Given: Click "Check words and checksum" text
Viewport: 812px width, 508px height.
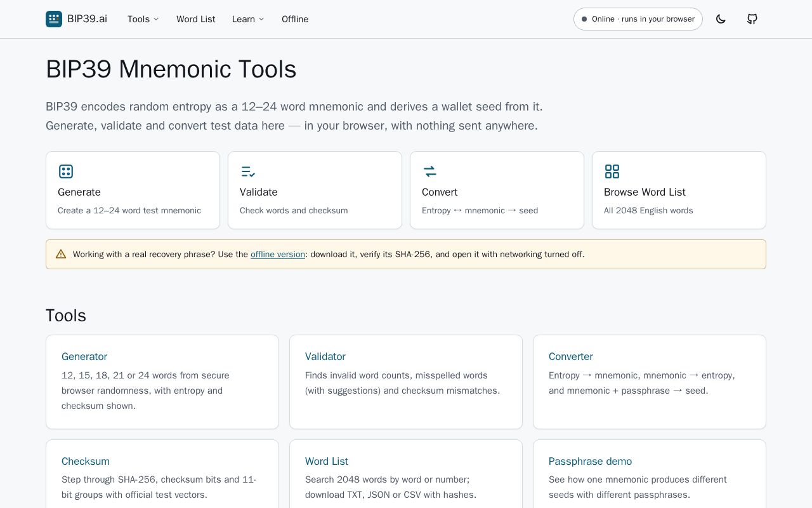Looking at the screenshot, I should [x=294, y=211].
